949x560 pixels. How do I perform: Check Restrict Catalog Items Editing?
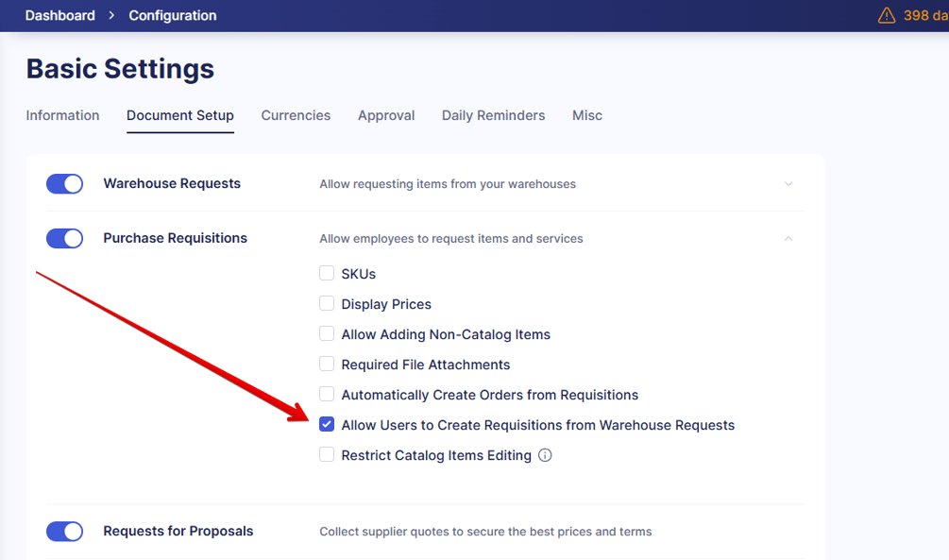[x=326, y=454]
